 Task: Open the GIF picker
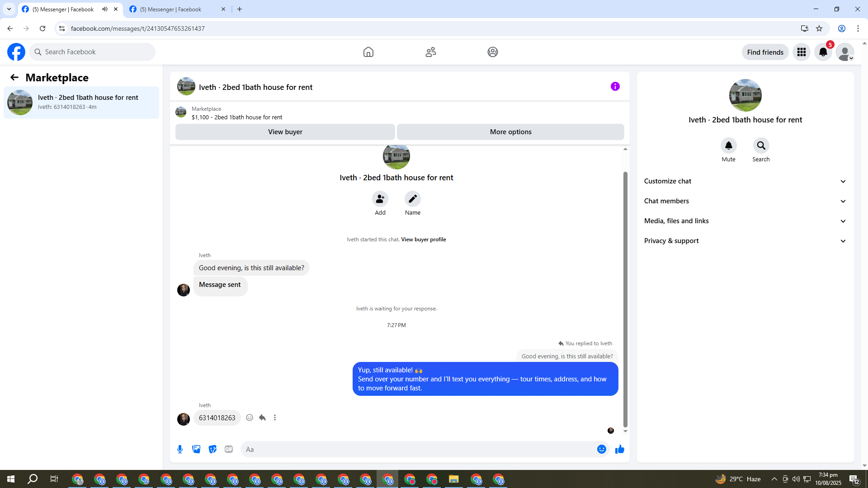(x=229, y=449)
